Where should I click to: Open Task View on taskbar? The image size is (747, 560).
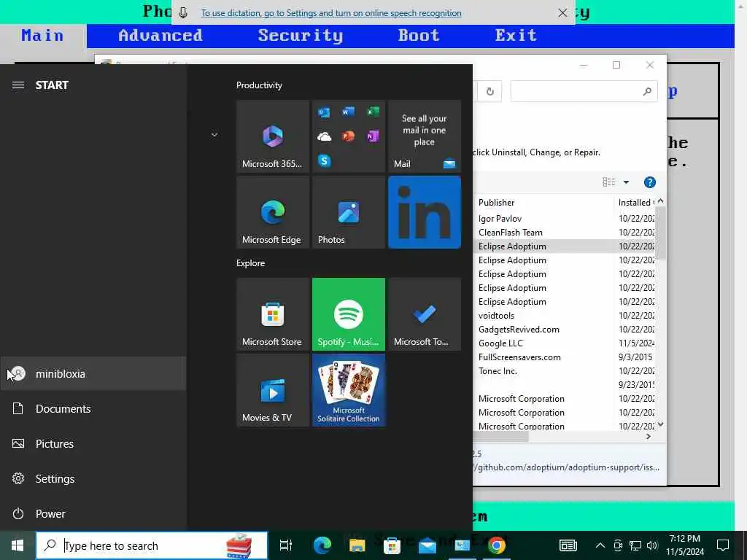click(286, 545)
